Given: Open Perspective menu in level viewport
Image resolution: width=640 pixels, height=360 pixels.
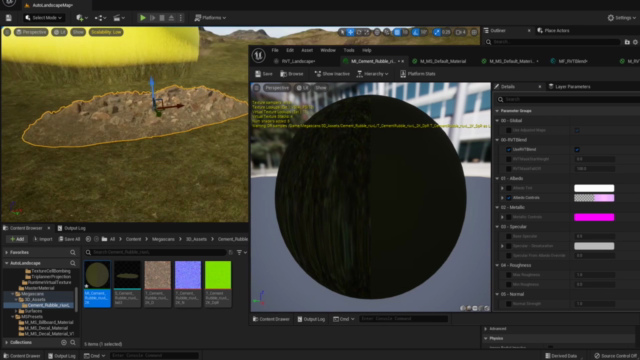Looking at the screenshot, I should (x=31, y=32).
